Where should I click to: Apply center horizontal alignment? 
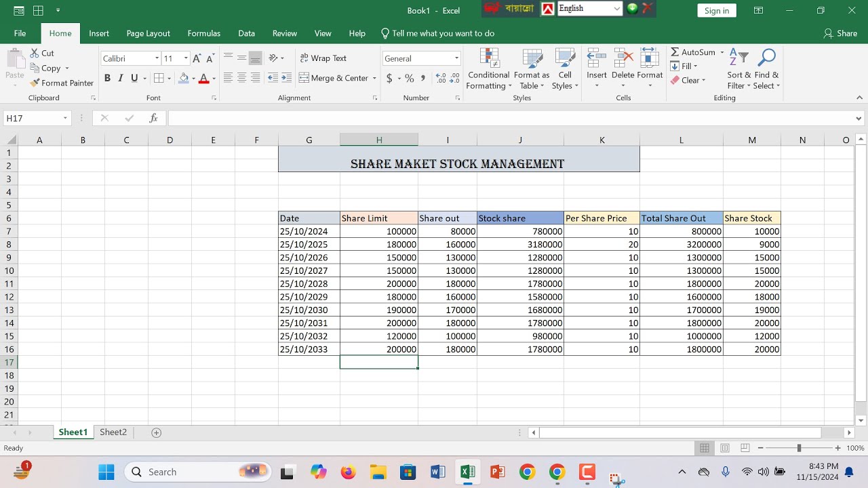241,78
